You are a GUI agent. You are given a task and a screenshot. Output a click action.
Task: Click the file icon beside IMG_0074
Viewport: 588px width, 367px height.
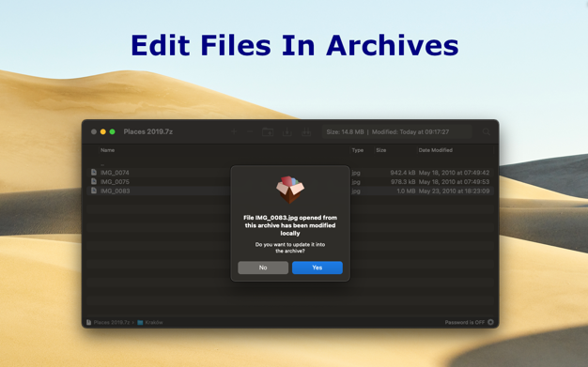tap(94, 172)
